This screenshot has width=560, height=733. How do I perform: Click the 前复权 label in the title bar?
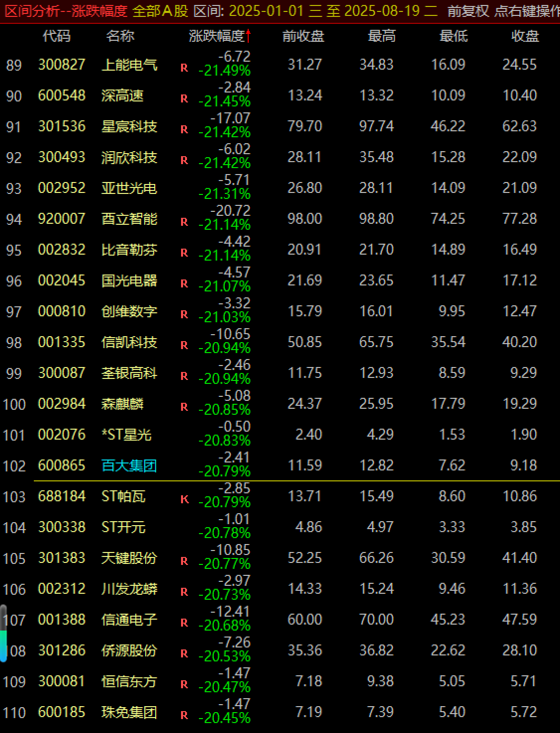click(x=468, y=11)
